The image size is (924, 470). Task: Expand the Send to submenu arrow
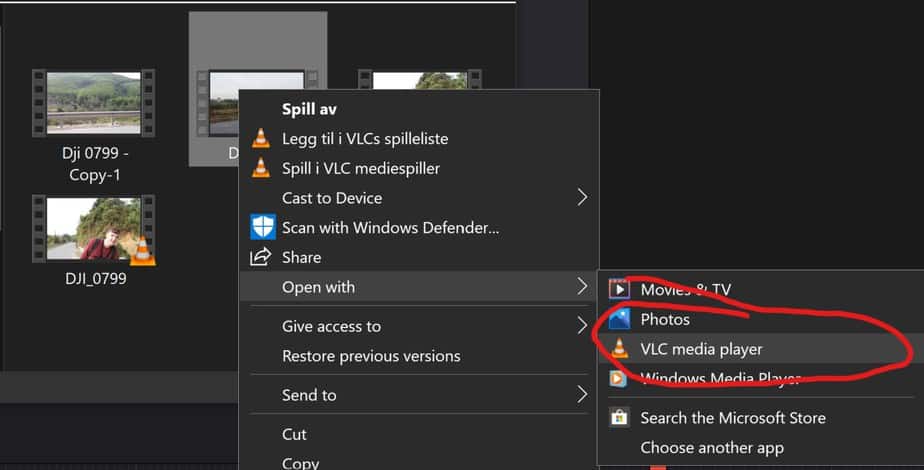582,395
